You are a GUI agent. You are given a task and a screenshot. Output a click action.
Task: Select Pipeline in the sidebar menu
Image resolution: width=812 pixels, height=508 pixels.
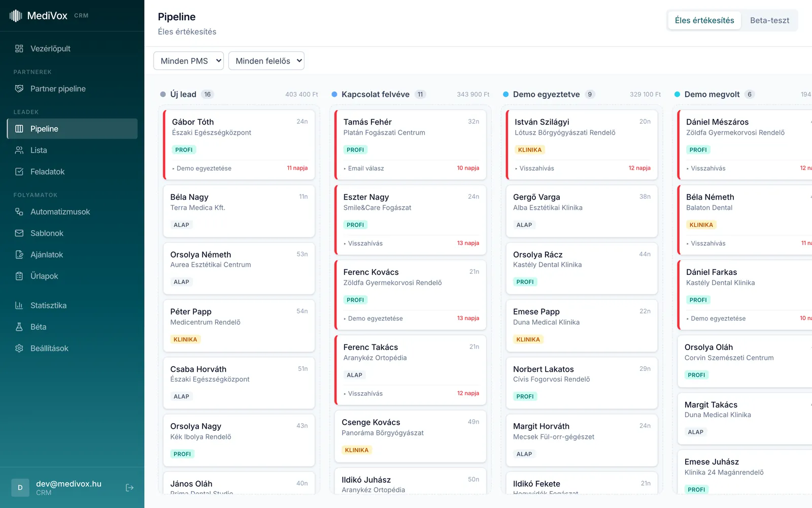pos(72,129)
